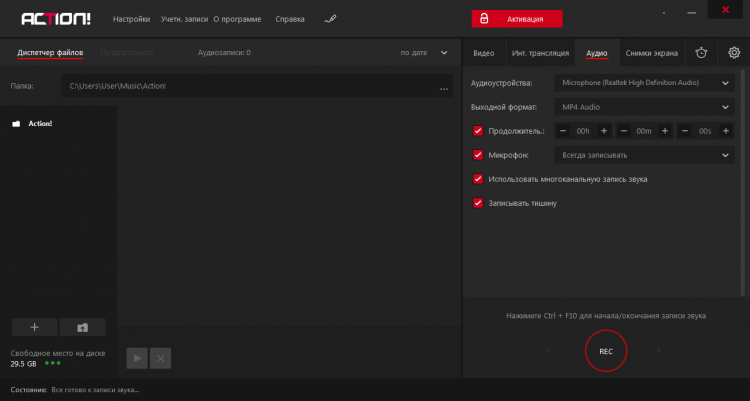Click status text Все готово к записи звука
This screenshot has height=401, width=750.
tap(95, 390)
